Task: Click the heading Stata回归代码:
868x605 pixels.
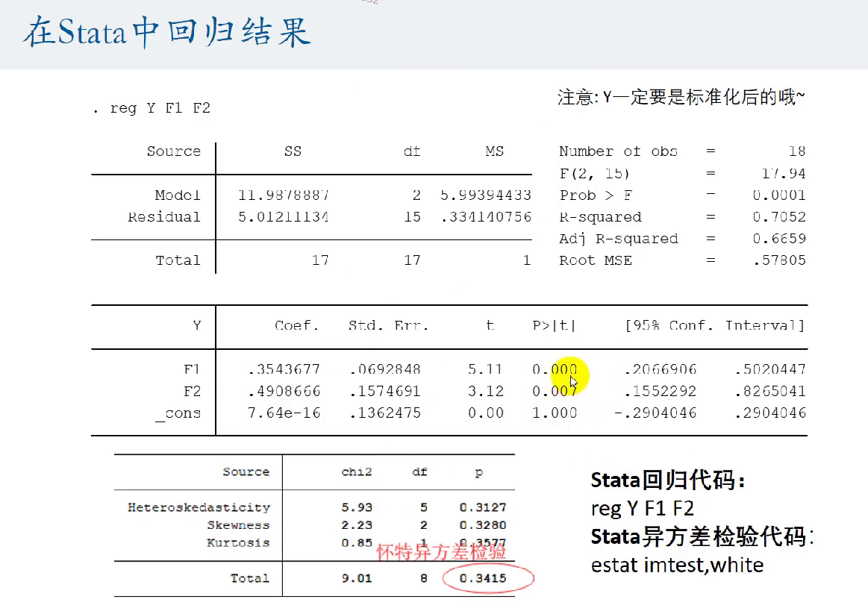Action: point(668,480)
